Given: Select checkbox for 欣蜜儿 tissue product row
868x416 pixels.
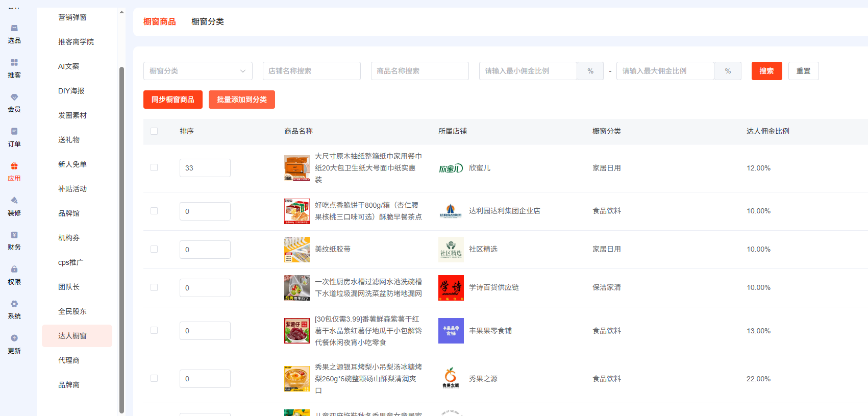Looking at the screenshot, I should click(x=154, y=168).
